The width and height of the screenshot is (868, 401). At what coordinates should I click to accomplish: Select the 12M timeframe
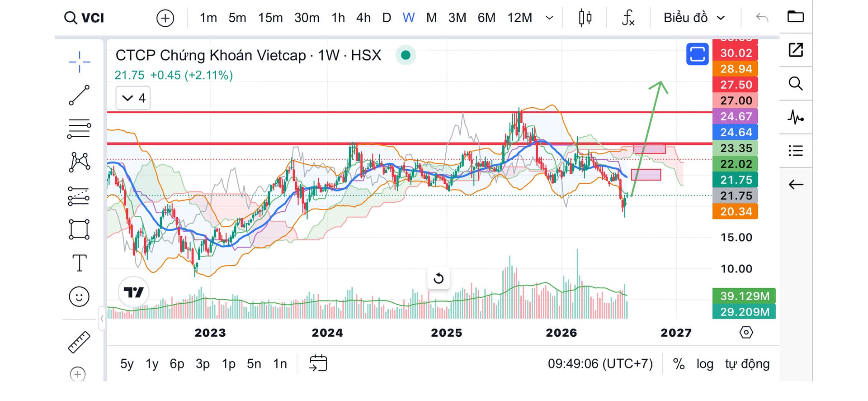519,18
